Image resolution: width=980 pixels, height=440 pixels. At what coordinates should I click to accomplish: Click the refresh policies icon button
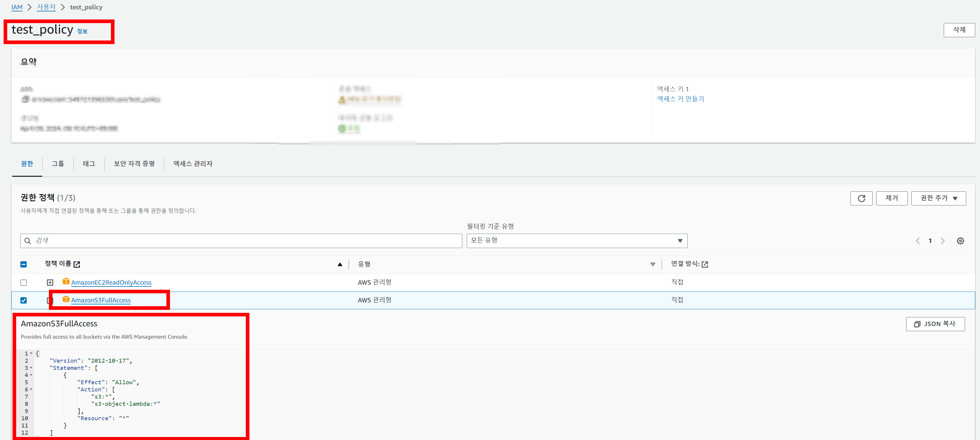[861, 198]
